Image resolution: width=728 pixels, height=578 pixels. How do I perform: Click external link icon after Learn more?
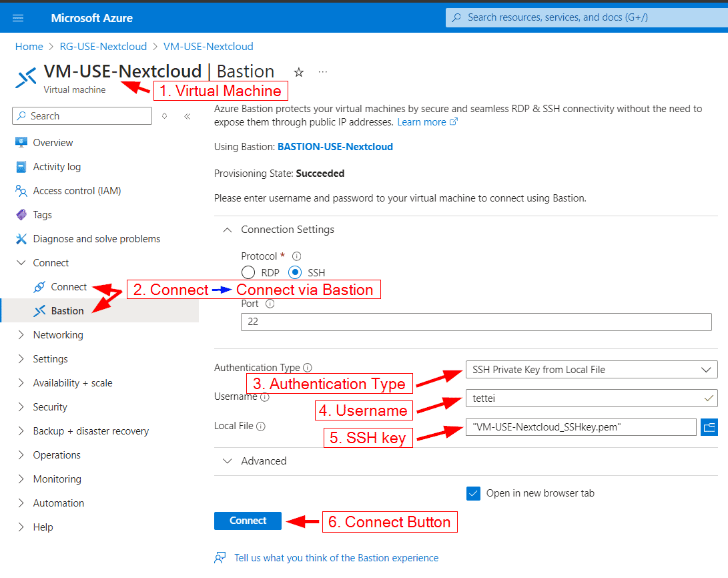point(454,121)
